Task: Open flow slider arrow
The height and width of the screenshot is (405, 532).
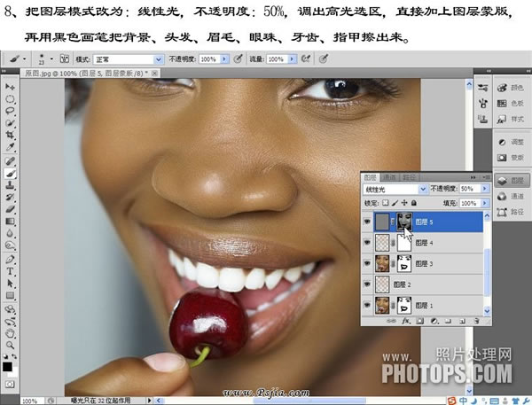Action: pos(292,59)
